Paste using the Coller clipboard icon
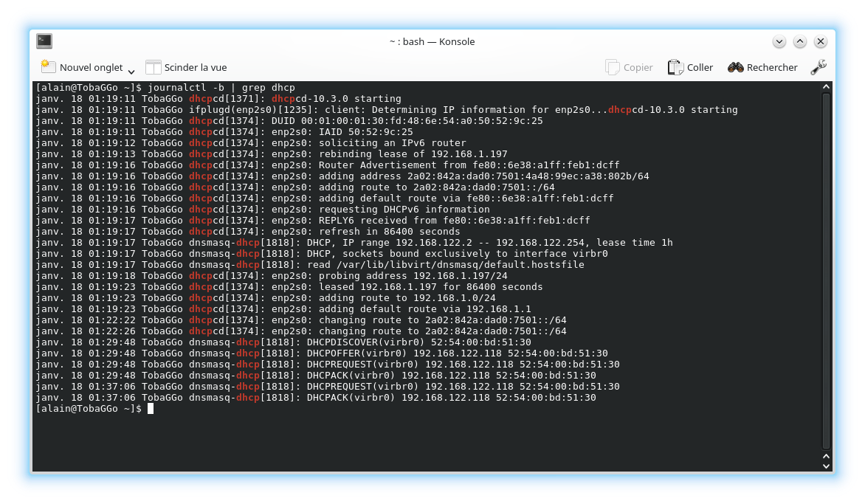Viewport: 865px width, 504px height. click(x=675, y=67)
